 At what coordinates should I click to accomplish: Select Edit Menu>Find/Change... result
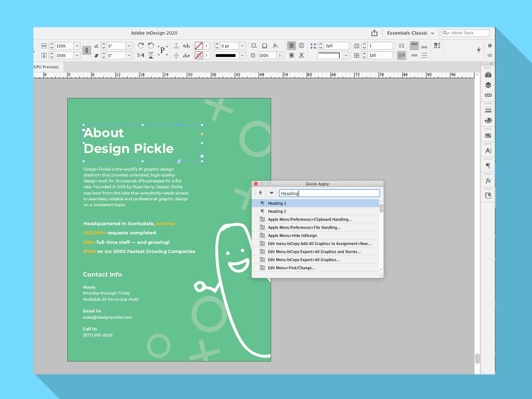click(x=291, y=268)
